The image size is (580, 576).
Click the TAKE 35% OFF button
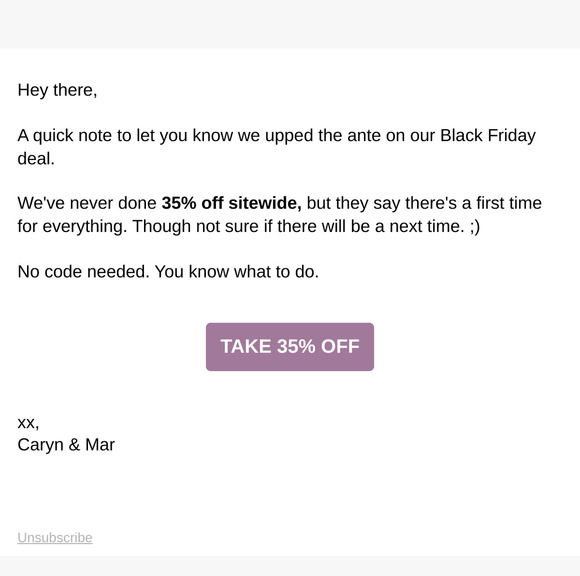290,347
